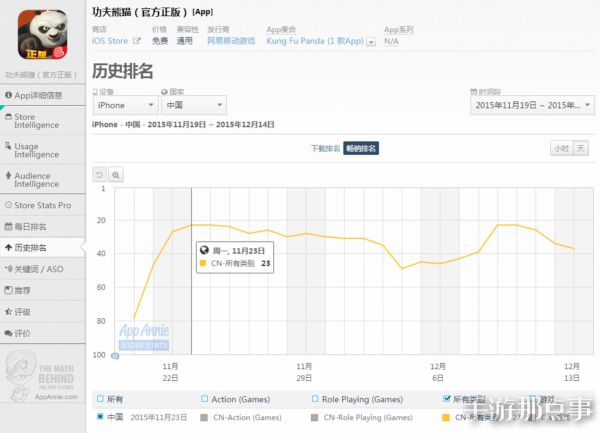Click the icon beside 推荐
Screen dimensions: 600x433
(x=8, y=290)
